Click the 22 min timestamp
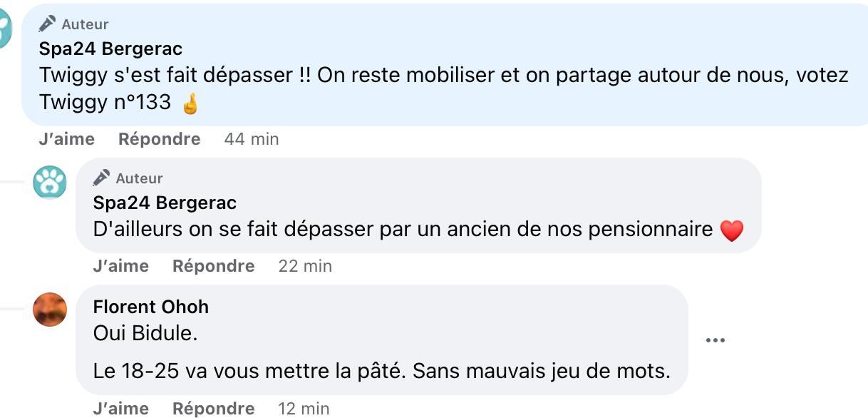 (305, 266)
